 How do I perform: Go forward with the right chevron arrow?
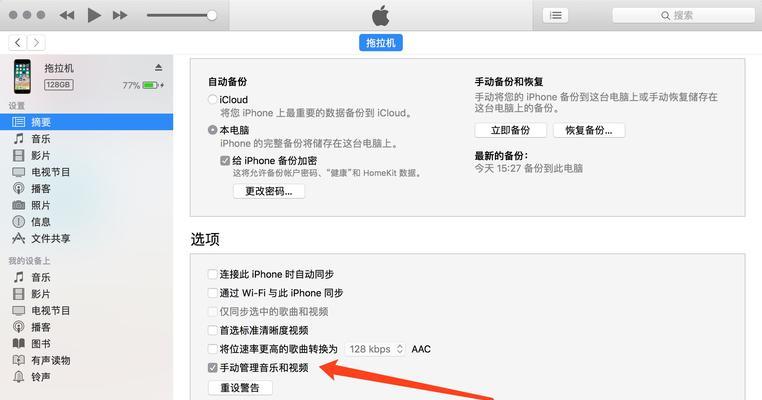[x=36, y=43]
